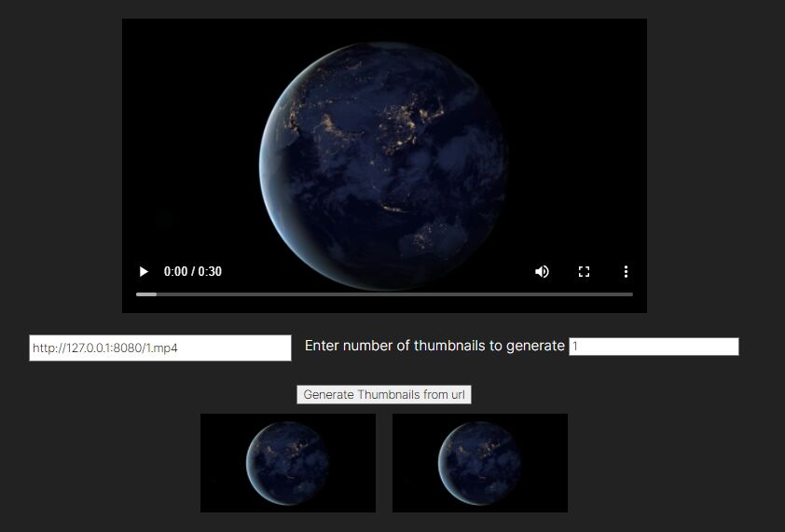This screenshot has width=785, height=532.
Task: Click the 'Enter number of thumbnails to generate' label
Action: tap(434, 346)
